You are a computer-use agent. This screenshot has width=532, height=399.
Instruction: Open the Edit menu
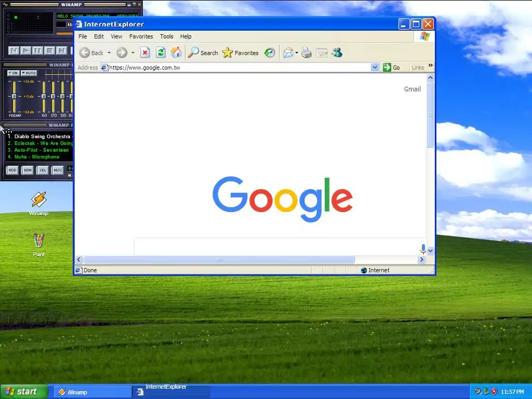coord(99,36)
